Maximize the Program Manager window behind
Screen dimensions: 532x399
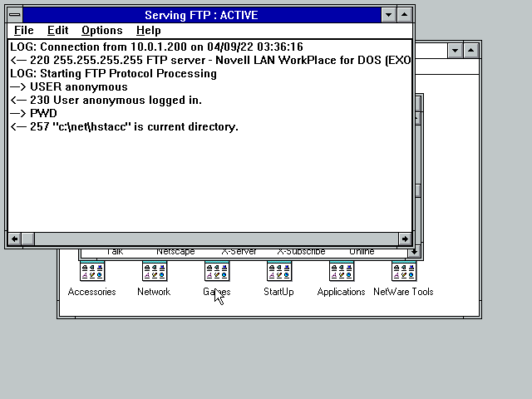click(x=471, y=51)
